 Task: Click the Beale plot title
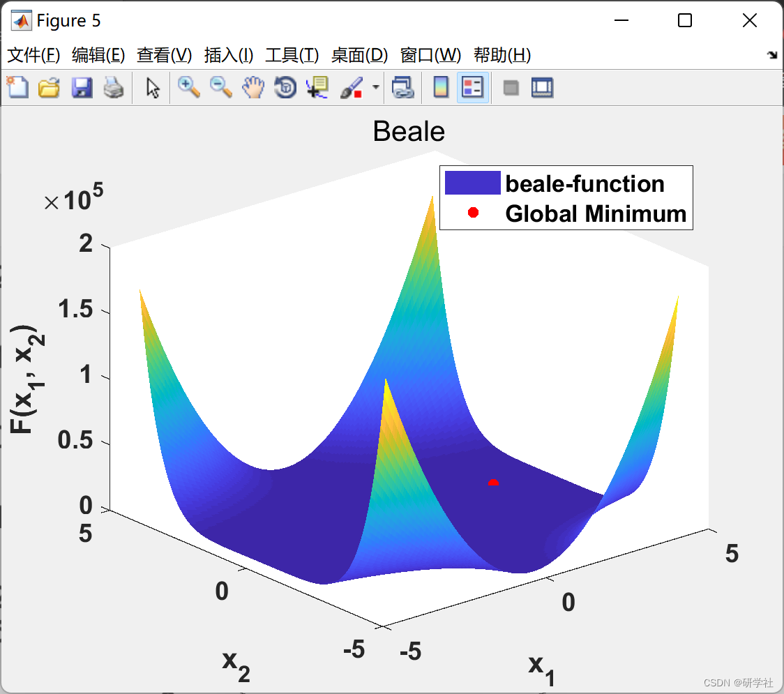(x=409, y=132)
